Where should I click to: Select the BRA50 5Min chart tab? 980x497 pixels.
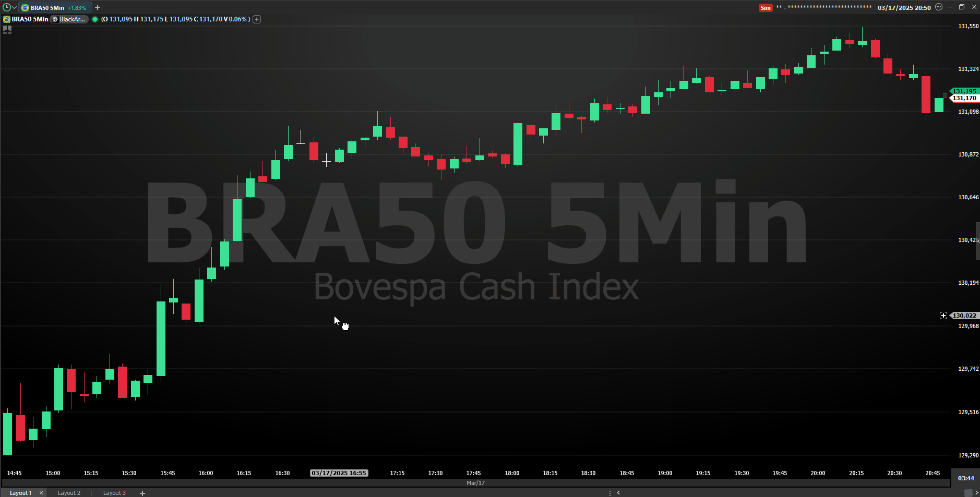pyautogui.click(x=53, y=8)
